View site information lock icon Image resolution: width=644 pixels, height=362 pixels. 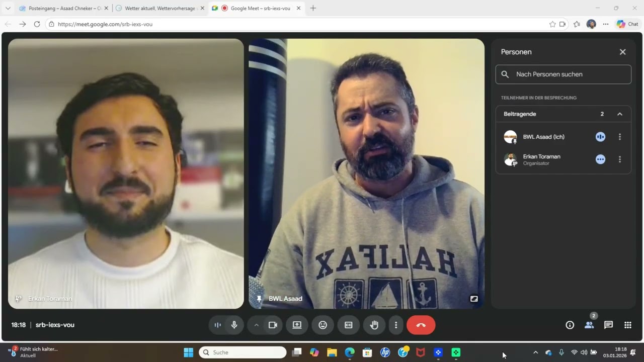coord(51,24)
